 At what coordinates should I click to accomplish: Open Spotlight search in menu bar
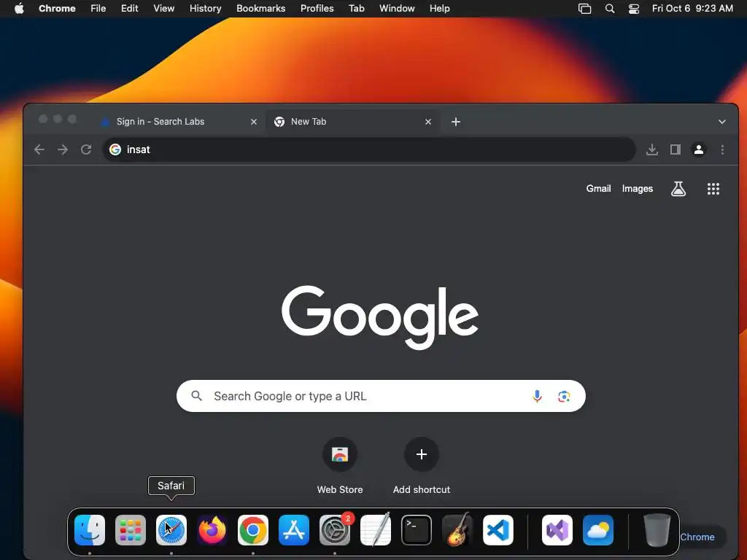point(609,8)
